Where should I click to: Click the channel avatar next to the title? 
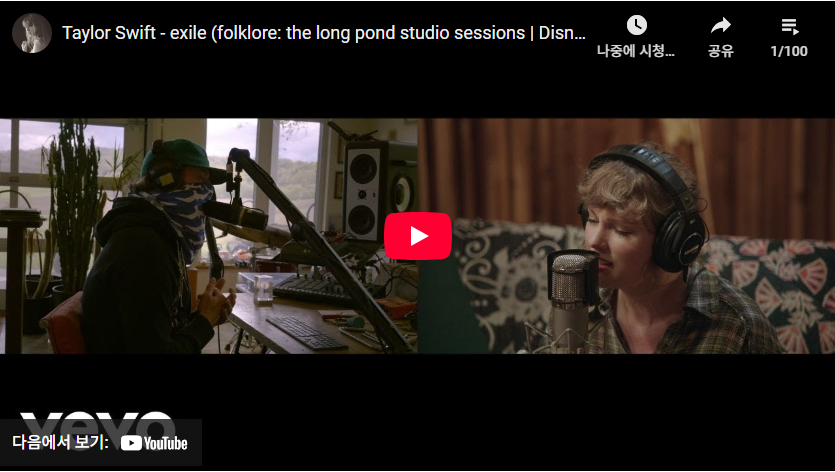[32, 33]
